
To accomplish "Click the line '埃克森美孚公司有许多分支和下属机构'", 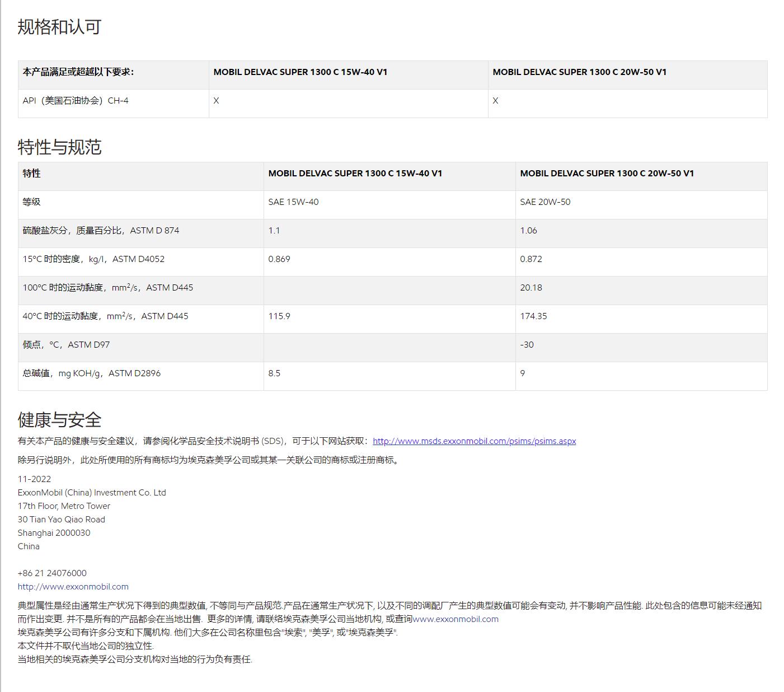I will click(x=208, y=633).
